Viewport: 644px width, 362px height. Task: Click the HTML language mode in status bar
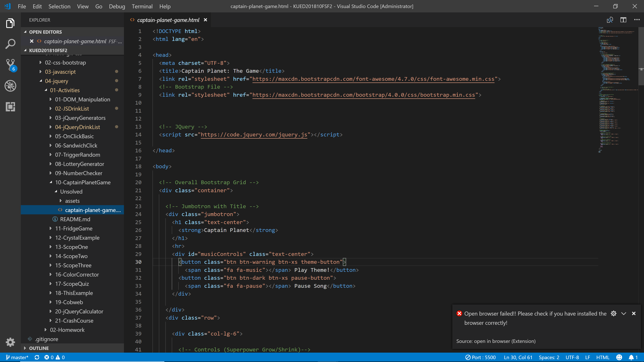click(x=603, y=357)
